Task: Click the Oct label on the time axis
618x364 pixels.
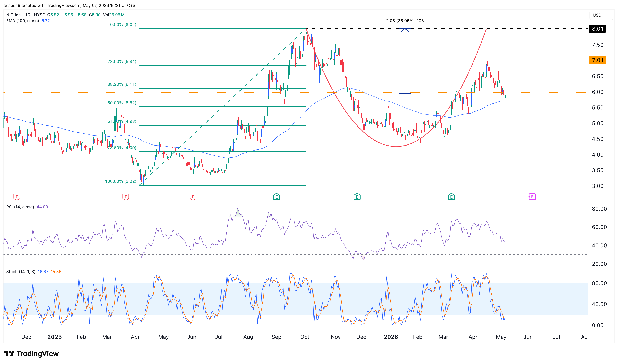Action: click(x=305, y=337)
